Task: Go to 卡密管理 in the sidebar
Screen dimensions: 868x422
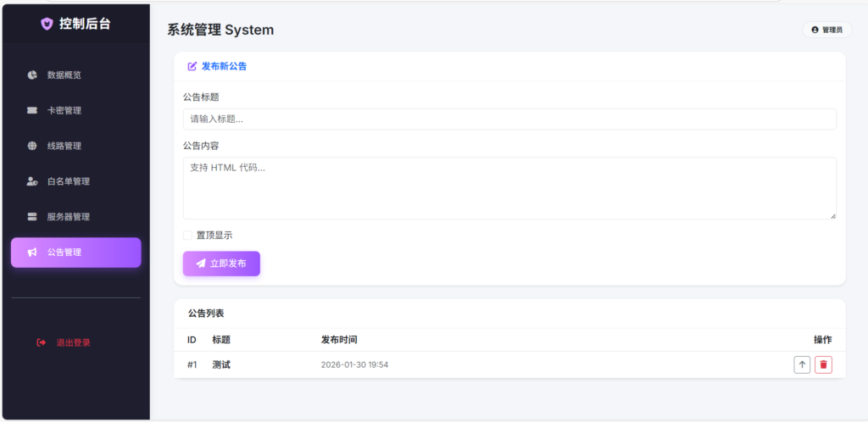Action: pos(64,110)
